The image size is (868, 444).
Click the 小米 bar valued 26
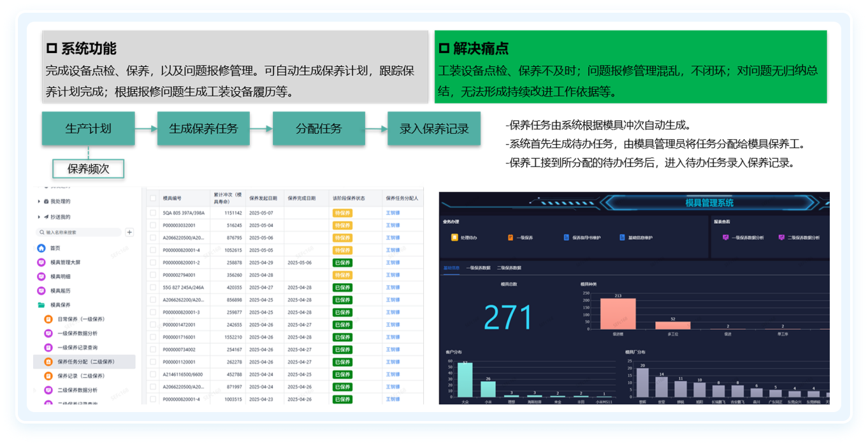(488, 389)
